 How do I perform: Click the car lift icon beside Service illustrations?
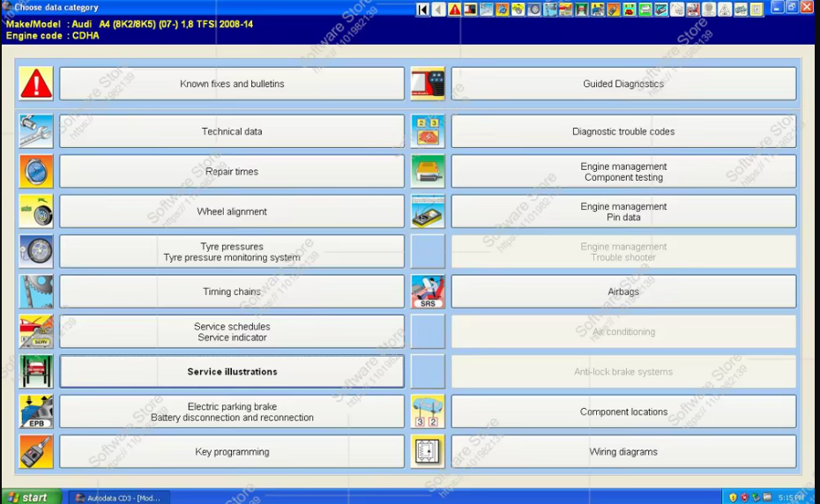click(36, 372)
